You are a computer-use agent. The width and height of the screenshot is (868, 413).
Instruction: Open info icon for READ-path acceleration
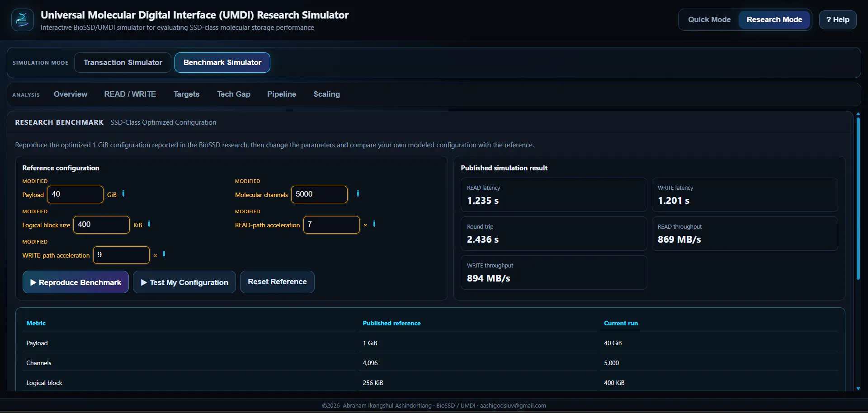[374, 224]
